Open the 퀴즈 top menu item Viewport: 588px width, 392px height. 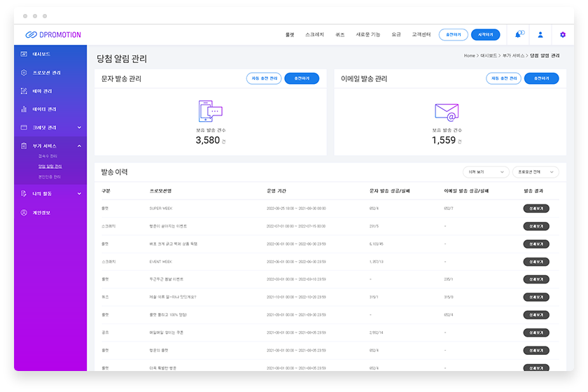339,34
